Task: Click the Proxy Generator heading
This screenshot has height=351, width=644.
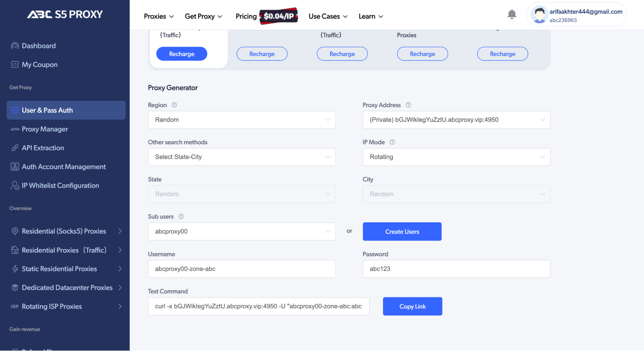Action: [x=173, y=88]
